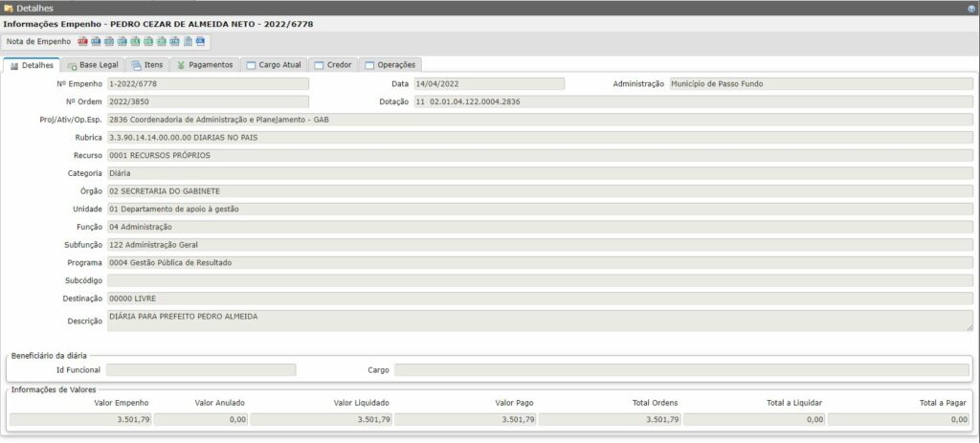Image resolution: width=980 pixels, height=443 pixels.
Task: Open help via the top-right question icon
Action: pos(971,8)
